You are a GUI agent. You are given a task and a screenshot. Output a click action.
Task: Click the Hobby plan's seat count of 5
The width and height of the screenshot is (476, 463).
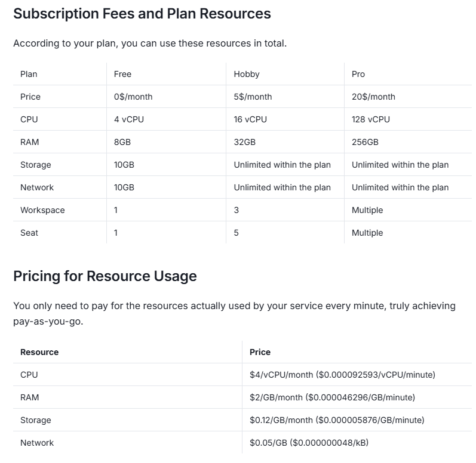pos(237,233)
